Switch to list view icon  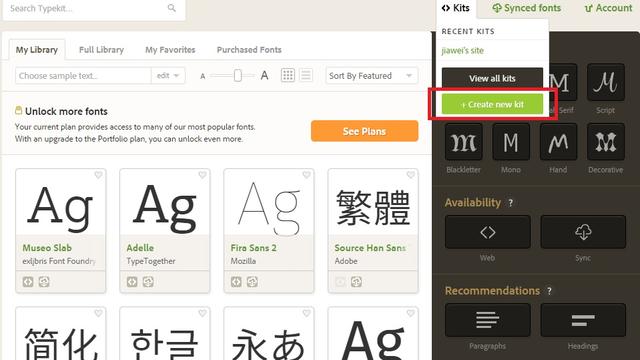pyautogui.click(x=306, y=75)
